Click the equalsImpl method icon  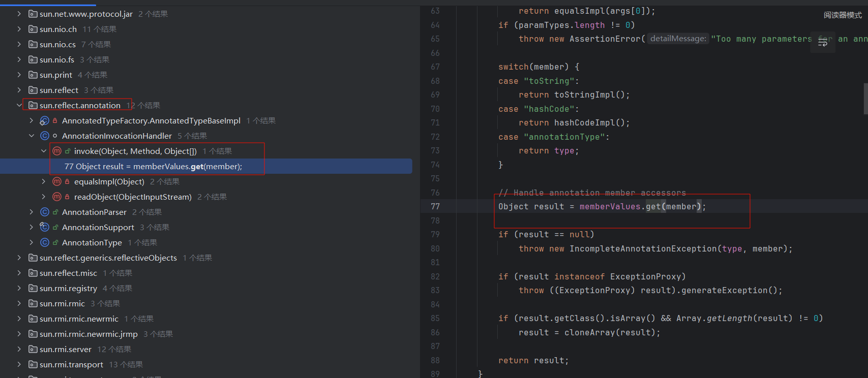coord(57,181)
